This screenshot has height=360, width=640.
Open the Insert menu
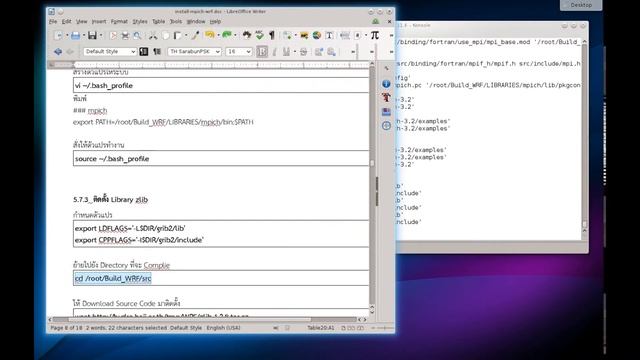pos(99,21)
